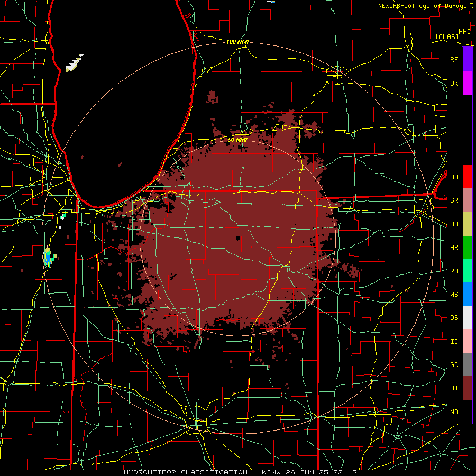Click the BI legend label
This screenshot has width=476, height=476.
pos(454,388)
